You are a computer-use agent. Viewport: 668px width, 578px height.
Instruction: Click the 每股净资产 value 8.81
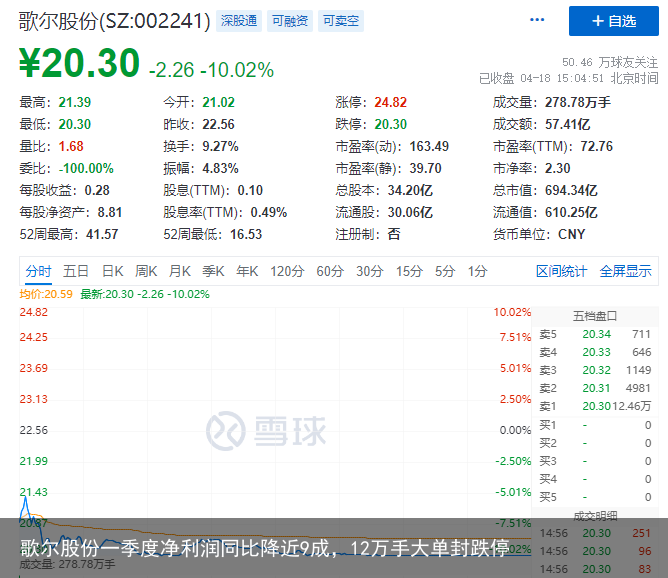pos(110,212)
